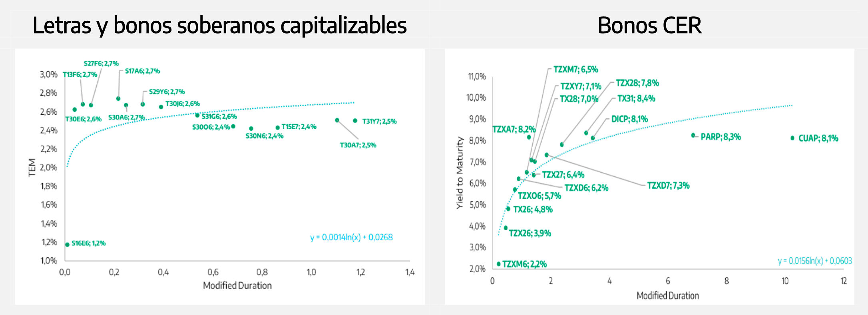Screen dimensions: 868x315
Task: Select the TZXD7; 7,3% label
Action: coord(668,186)
